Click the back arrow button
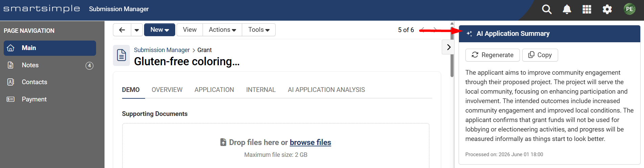This screenshot has width=644, height=168. click(122, 30)
